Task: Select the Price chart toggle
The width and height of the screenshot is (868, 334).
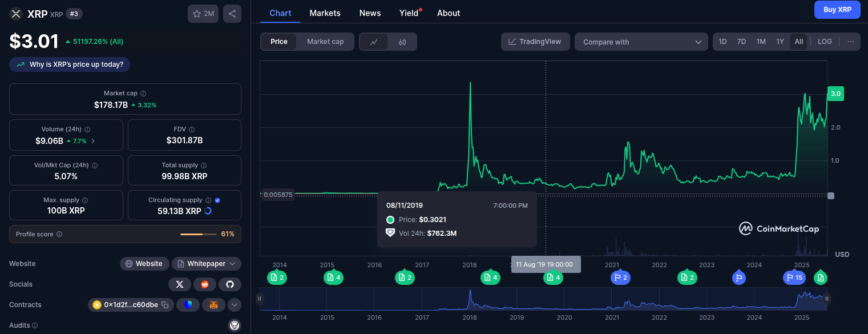Action: coord(279,42)
